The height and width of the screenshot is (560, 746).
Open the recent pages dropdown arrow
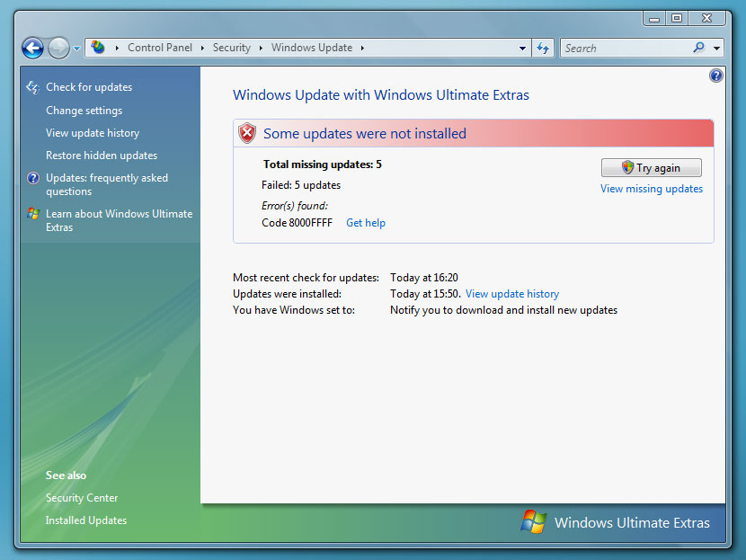point(76,49)
